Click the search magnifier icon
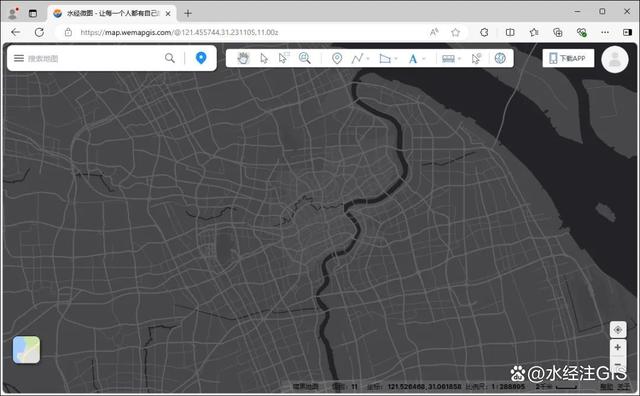This screenshot has height=396, width=640. [170, 58]
